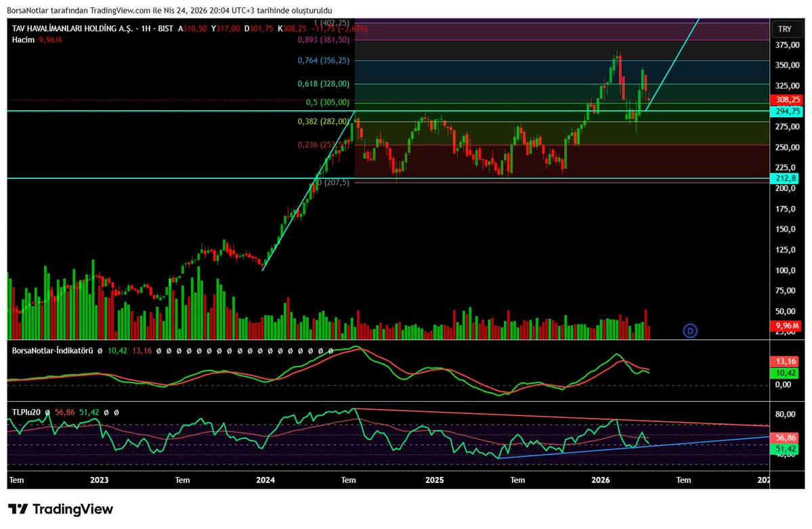Click the BorsaNotlar TradingView.com attribution header text

pyautogui.click(x=169, y=10)
